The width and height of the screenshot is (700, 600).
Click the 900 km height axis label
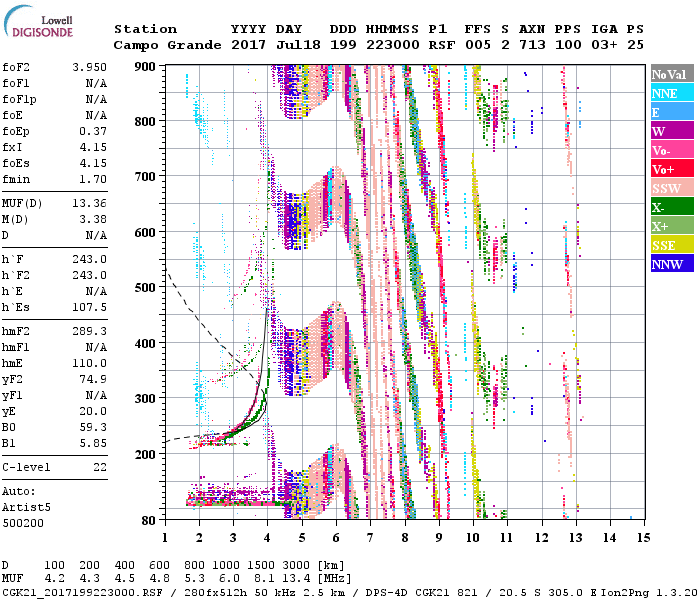[146, 66]
